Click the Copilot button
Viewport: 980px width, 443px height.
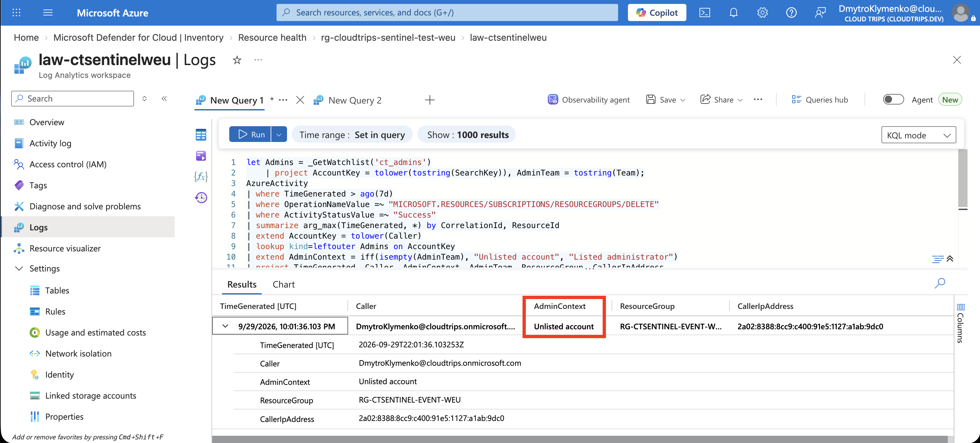coord(657,12)
